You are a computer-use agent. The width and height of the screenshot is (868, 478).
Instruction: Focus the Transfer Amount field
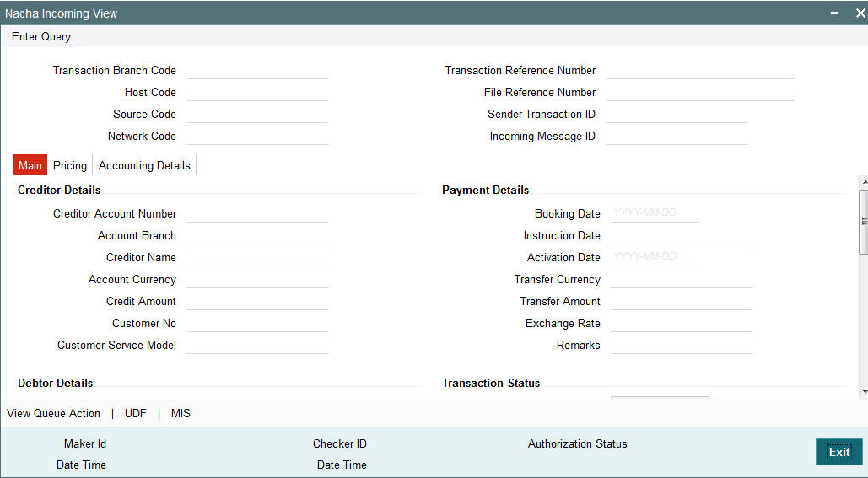(682, 301)
